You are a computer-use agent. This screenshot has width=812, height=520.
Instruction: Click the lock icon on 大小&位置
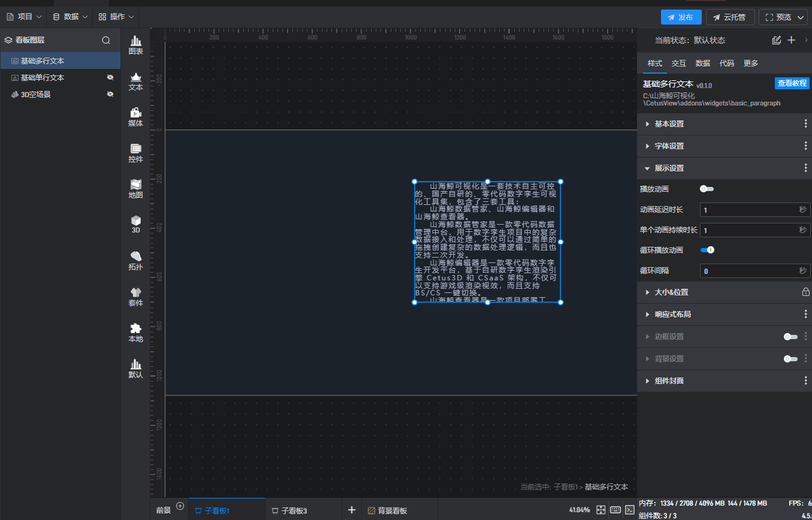pyautogui.click(x=806, y=292)
